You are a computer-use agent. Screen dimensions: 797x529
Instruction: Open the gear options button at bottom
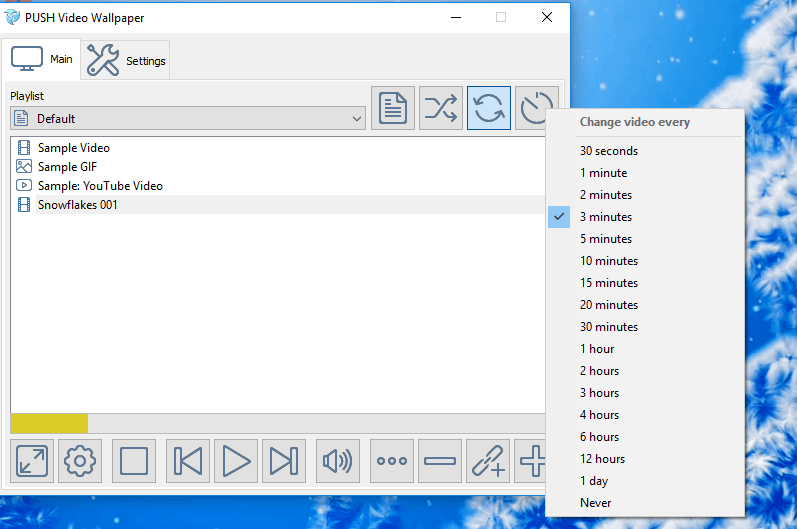pyautogui.click(x=80, y=461)
